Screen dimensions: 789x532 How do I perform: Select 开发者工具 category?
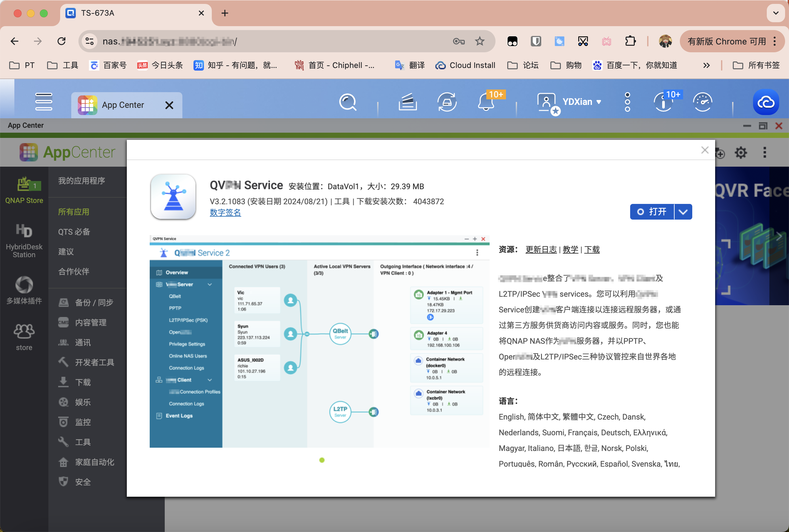click(x=86, y=362)
